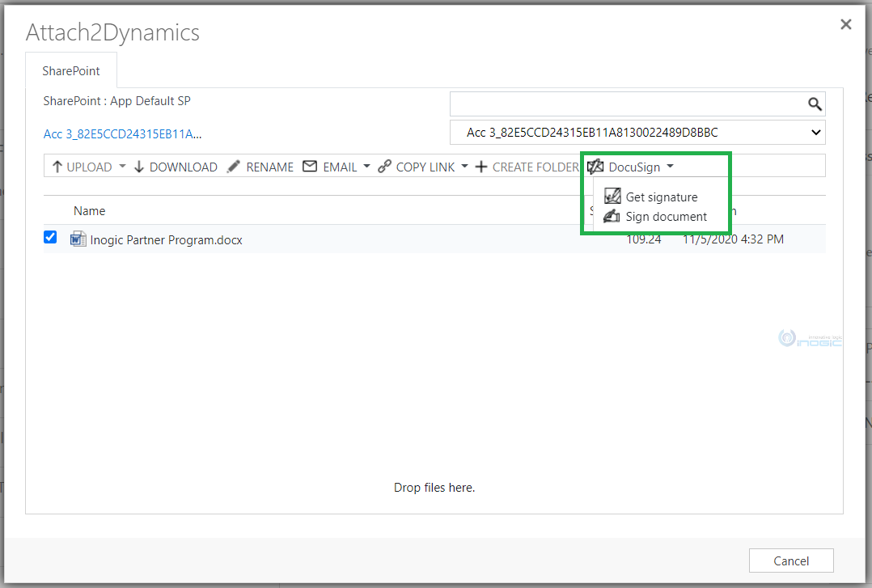
Task: Click the Cancel button
Action: point(791,561)
